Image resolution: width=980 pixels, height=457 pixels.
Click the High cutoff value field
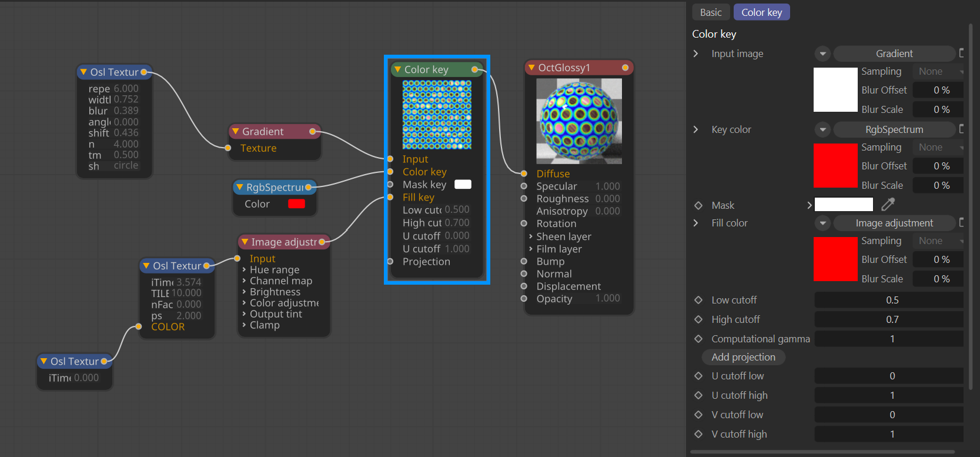pyautogui.click(x=891, y=319)
